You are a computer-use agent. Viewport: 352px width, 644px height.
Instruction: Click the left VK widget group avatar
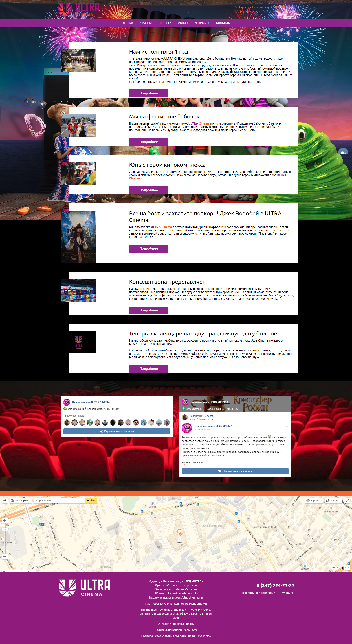tap(67, 402)
